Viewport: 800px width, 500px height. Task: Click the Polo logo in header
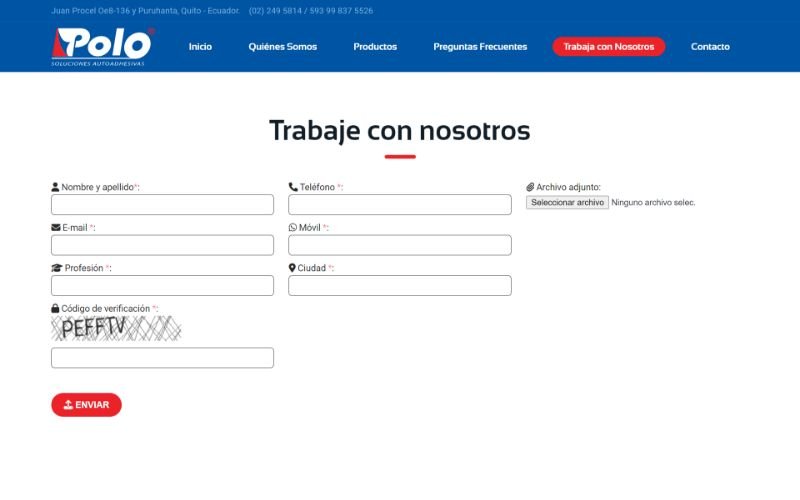tap(102, 46)
